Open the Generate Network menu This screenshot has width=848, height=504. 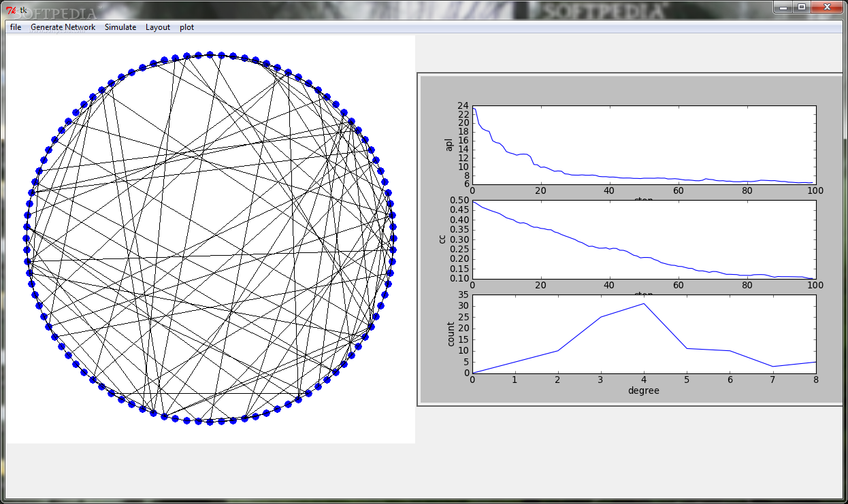coord(63,27)
